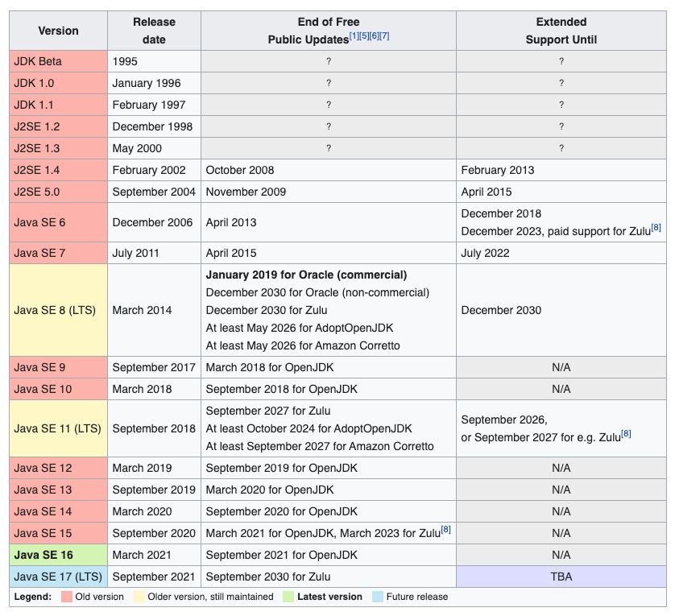The width and height of the screenshot is (675, 616).
Task: Click the March 2014 release date
Action: (x=142, y=310)
